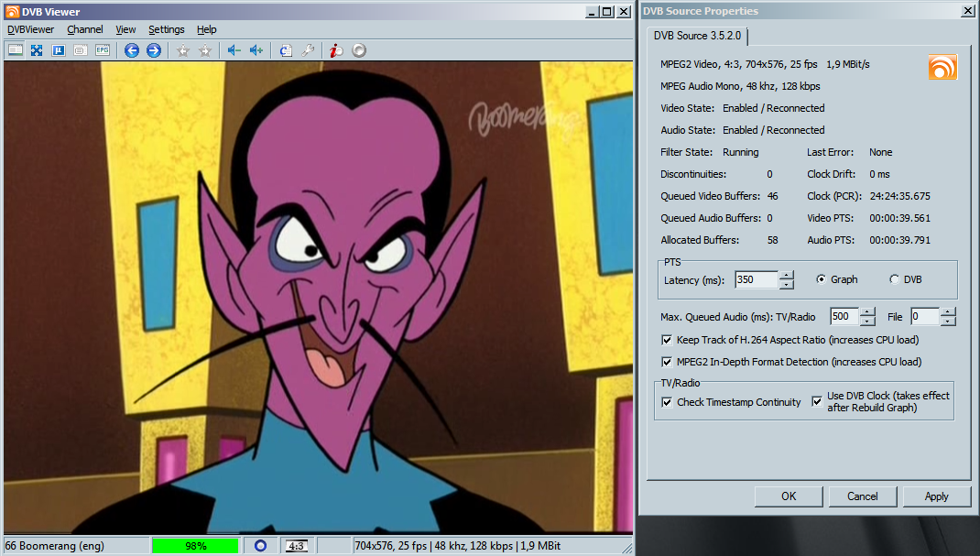This screenshot has width=980, height=556.
Task: Maximize the DVB Viewer window
Action: pyautogui.click(x=607, y=11)
